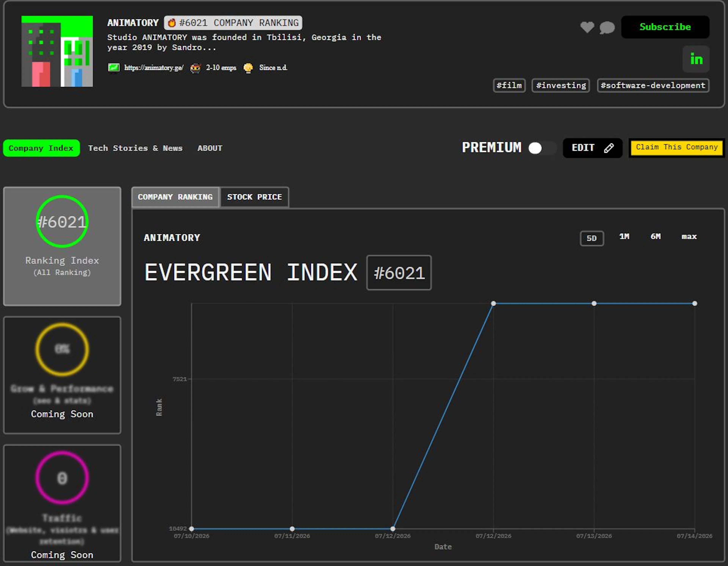Click the pencil icon on EDIT
Viewport: 728px width, 566px height.
[609, 148]
